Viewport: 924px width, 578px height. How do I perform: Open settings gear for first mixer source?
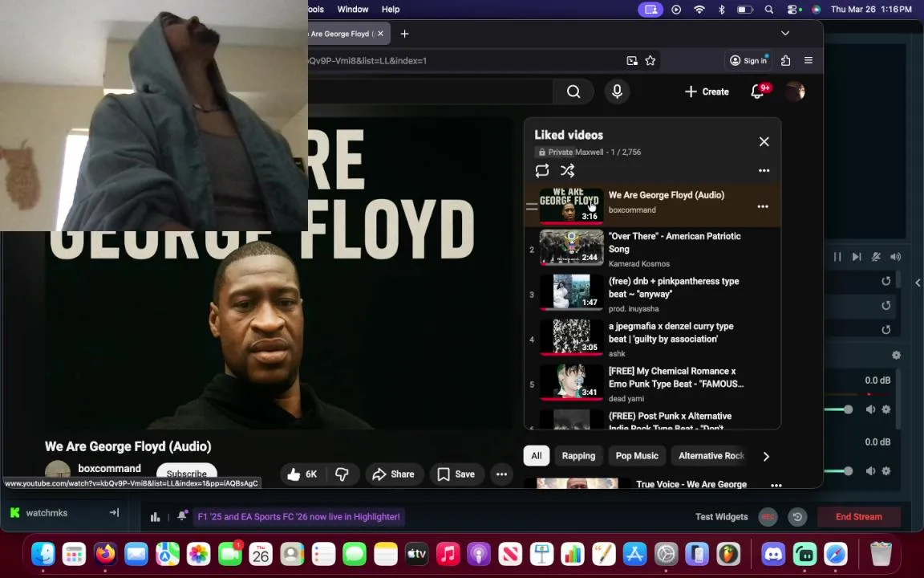click(x=885, y=409)
